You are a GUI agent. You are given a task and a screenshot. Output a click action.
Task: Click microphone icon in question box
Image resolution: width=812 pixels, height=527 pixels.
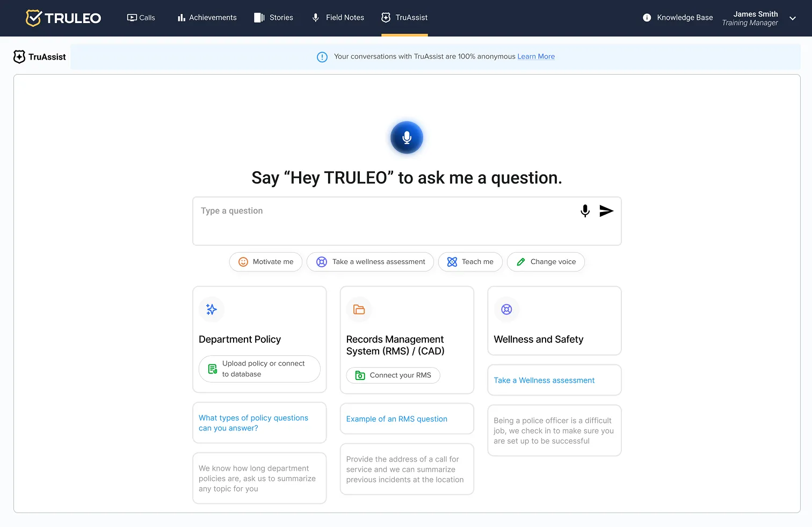(585, 211)
